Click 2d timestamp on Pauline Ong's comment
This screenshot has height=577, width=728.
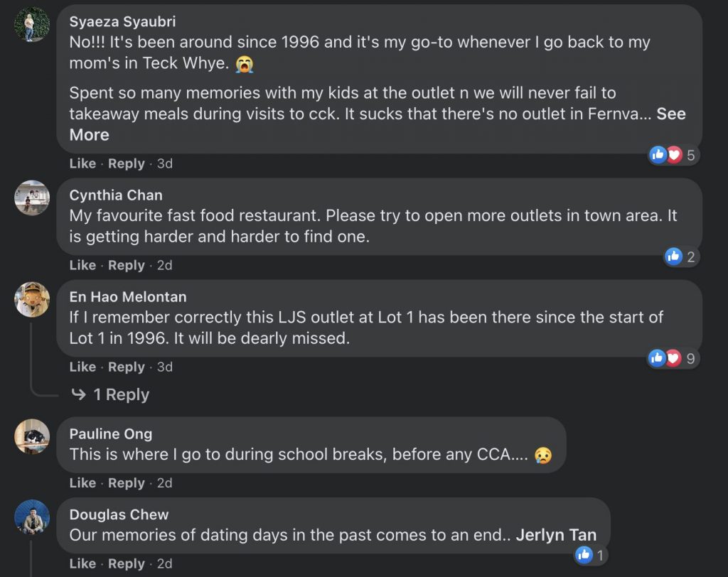point(164,483)
